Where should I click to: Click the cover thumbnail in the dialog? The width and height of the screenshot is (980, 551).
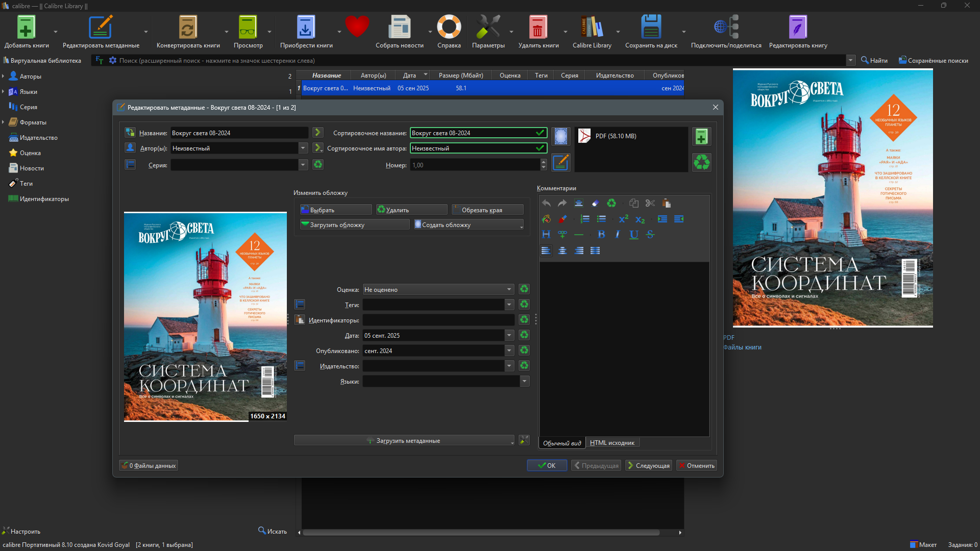205,317
